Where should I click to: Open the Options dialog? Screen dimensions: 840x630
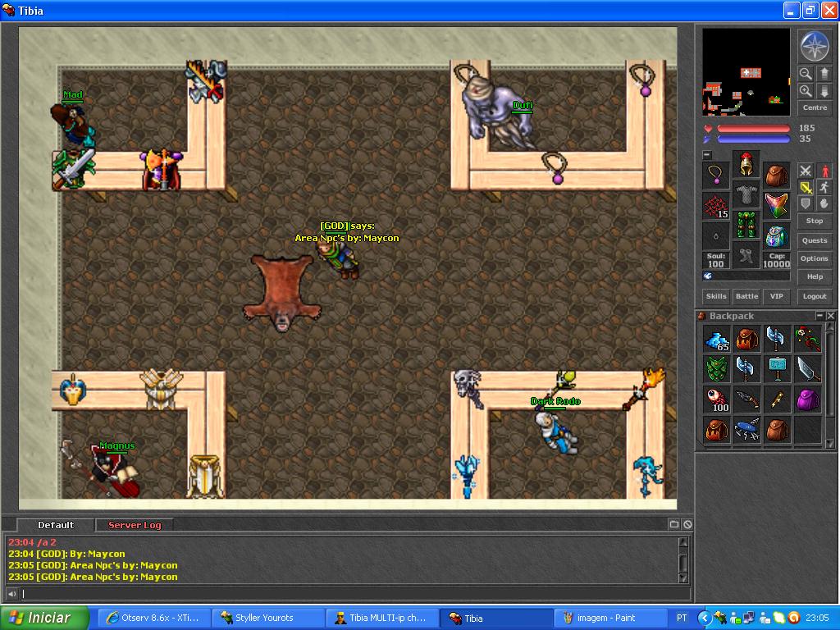815,258
